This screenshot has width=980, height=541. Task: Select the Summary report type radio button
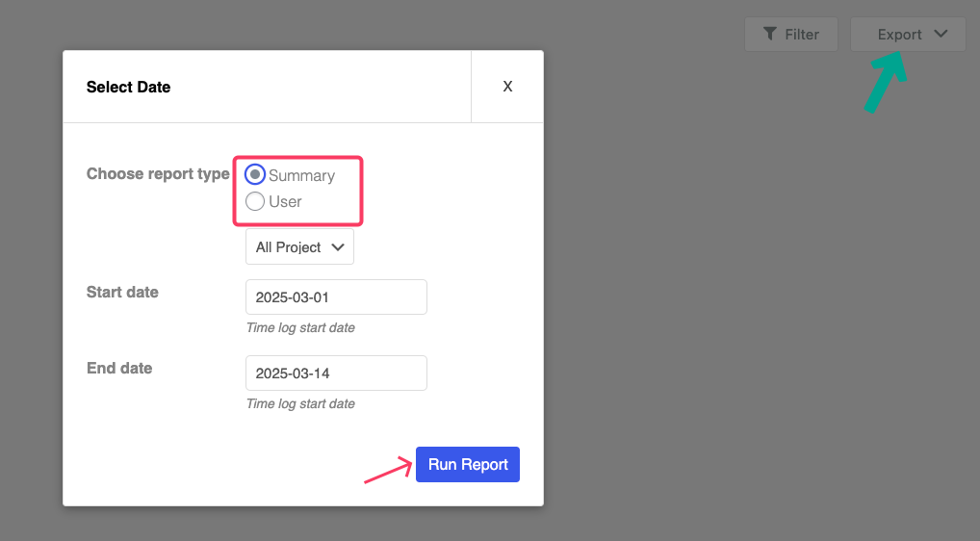point(255,175)
